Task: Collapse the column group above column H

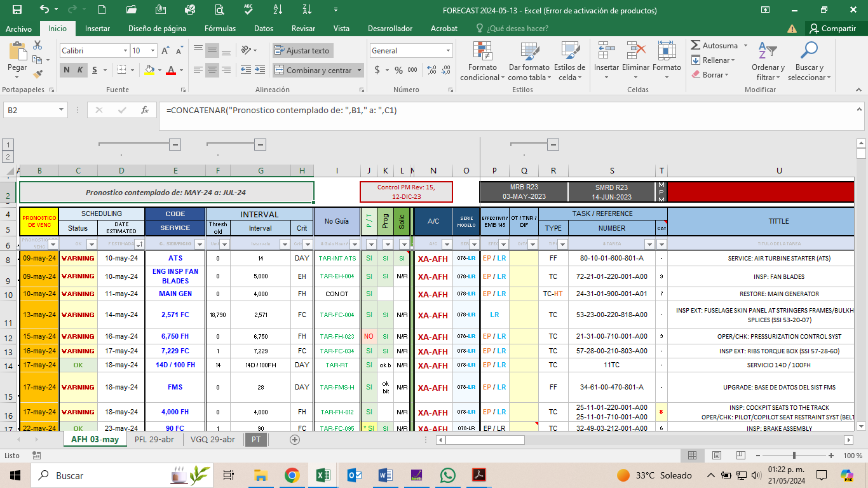Action: click(260, 145)
